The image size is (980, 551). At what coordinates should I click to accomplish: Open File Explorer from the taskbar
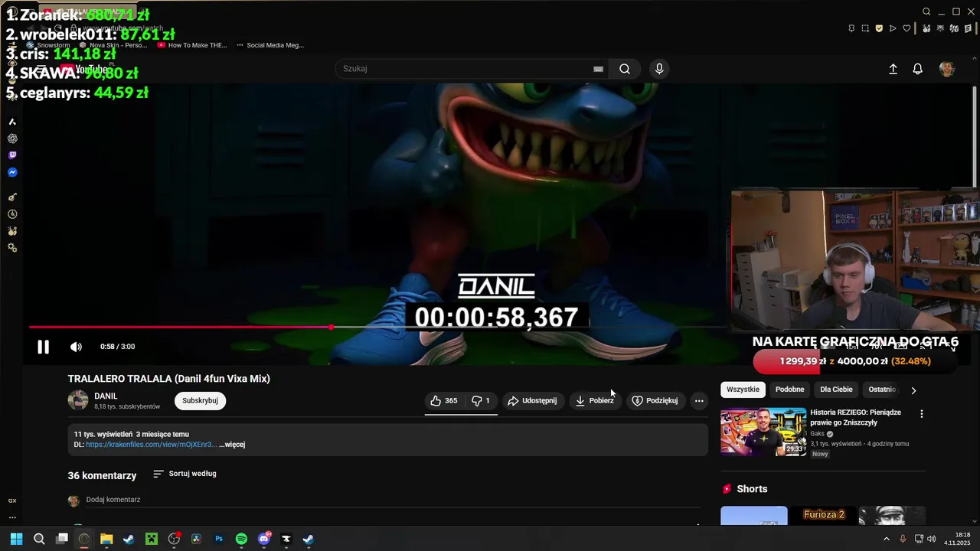(x=106, y=539)
